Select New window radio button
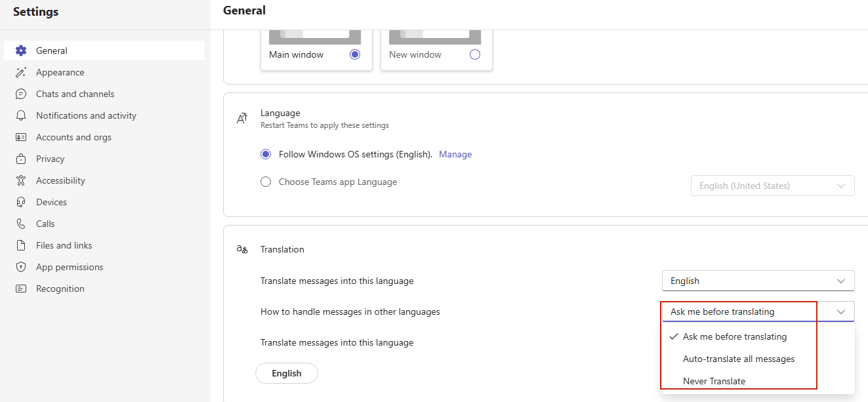 [x=475, y=54]
